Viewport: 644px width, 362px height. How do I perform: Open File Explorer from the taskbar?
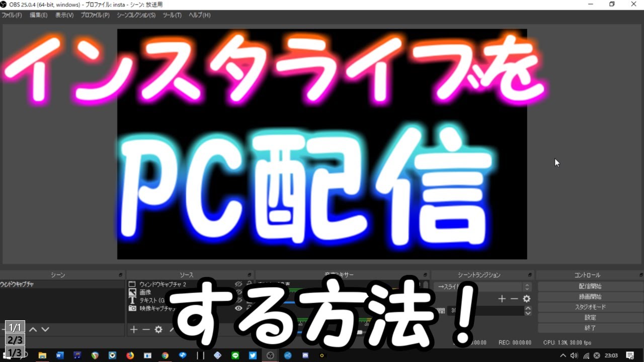click(42, 355)
